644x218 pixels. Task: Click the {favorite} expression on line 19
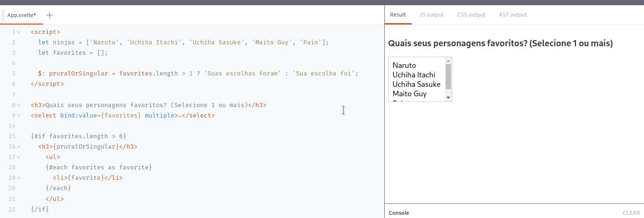[x=86, y=178]
